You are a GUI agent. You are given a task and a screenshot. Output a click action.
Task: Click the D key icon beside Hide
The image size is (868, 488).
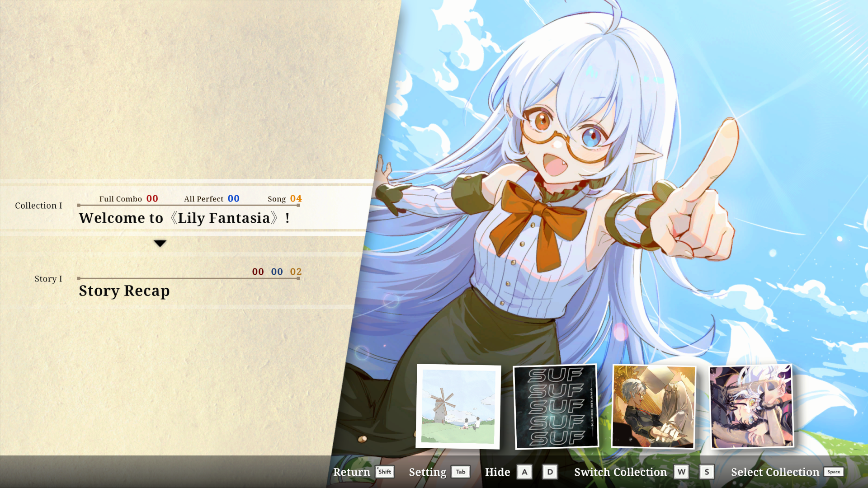[x=550, y=472]
